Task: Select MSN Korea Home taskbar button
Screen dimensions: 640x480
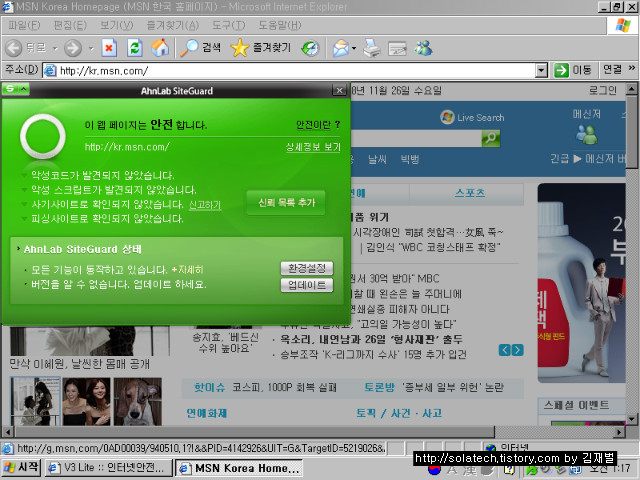Action: pos(239,468)
